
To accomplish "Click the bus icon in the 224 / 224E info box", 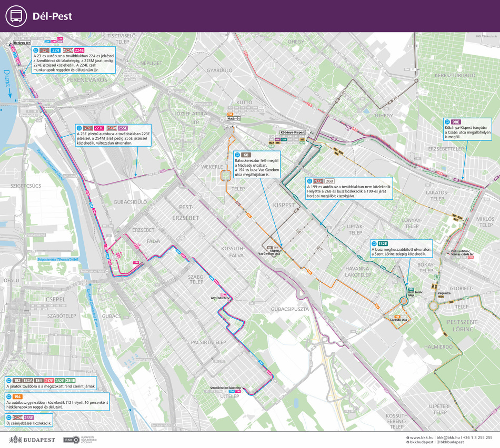I will point(35,50).
